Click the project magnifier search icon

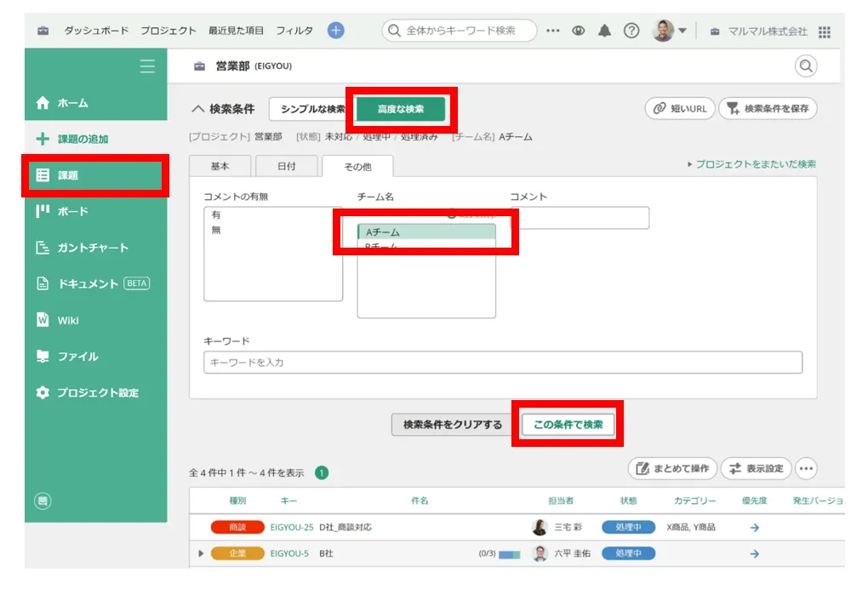tap(805, 66)
